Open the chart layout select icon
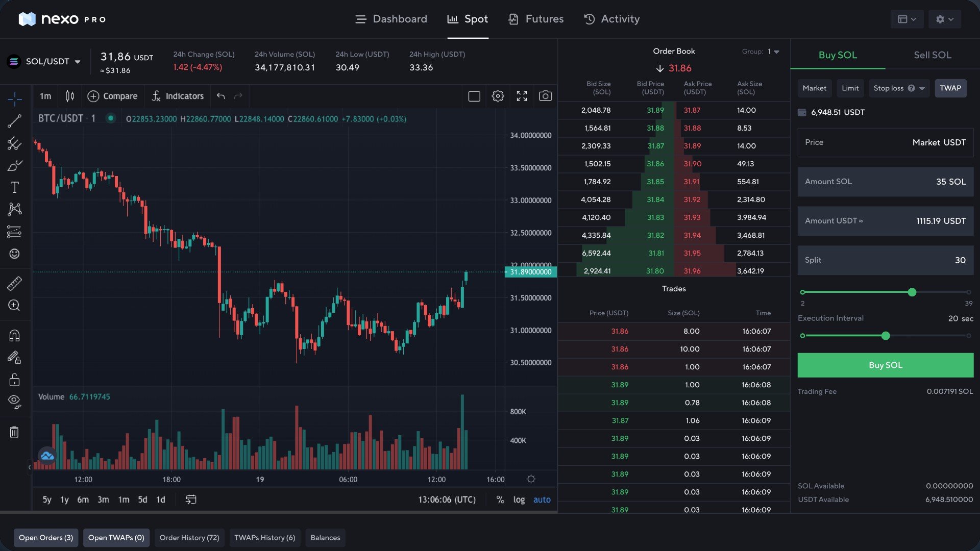980x551 pixels. tap(474, 96)
